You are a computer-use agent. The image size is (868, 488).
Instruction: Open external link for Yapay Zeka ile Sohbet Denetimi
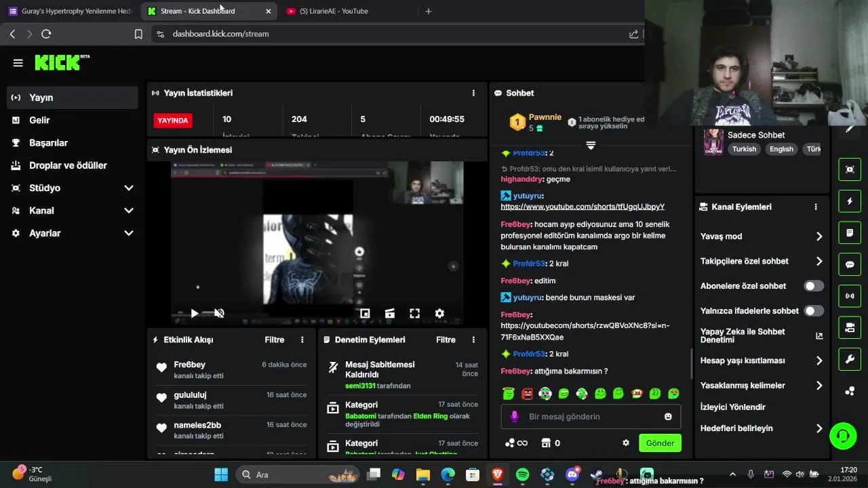tap(819, 335)
